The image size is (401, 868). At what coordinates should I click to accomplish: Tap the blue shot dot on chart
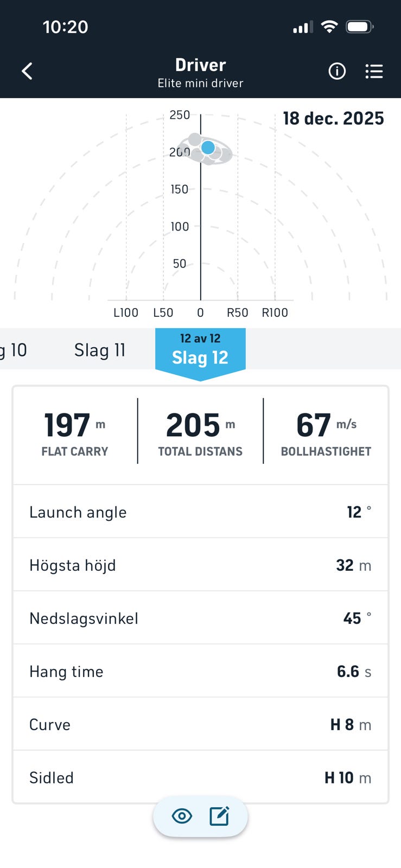coord(208,147)
